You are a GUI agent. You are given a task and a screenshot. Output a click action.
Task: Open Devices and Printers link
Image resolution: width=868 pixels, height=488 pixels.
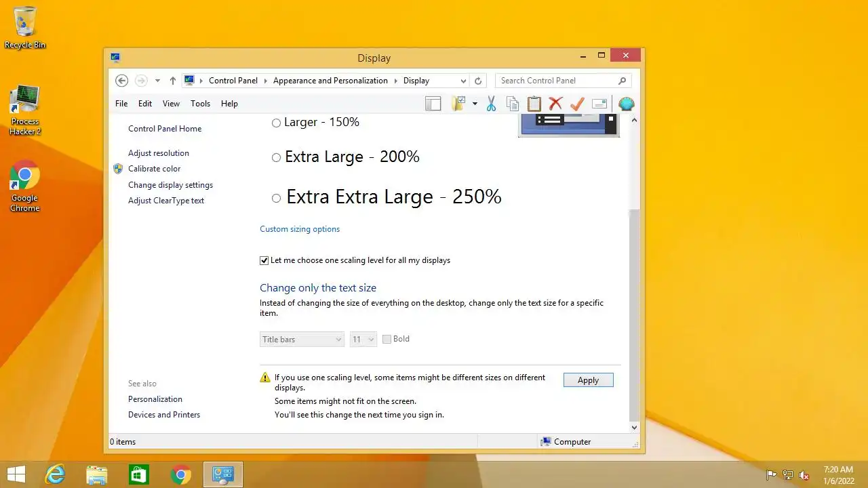(164, 415)
